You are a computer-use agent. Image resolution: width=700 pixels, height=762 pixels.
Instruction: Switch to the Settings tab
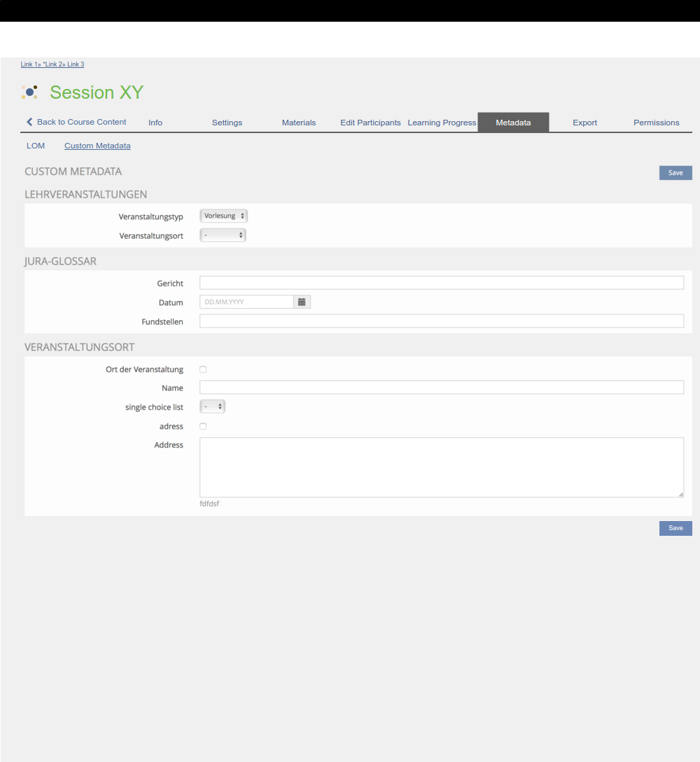[x=227, y=123]
